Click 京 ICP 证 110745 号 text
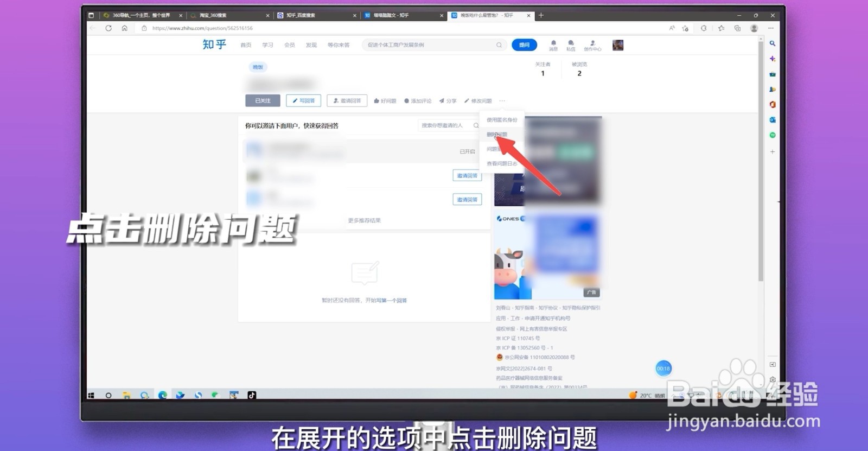Screen dimensions: 868x451 point(518,338)
